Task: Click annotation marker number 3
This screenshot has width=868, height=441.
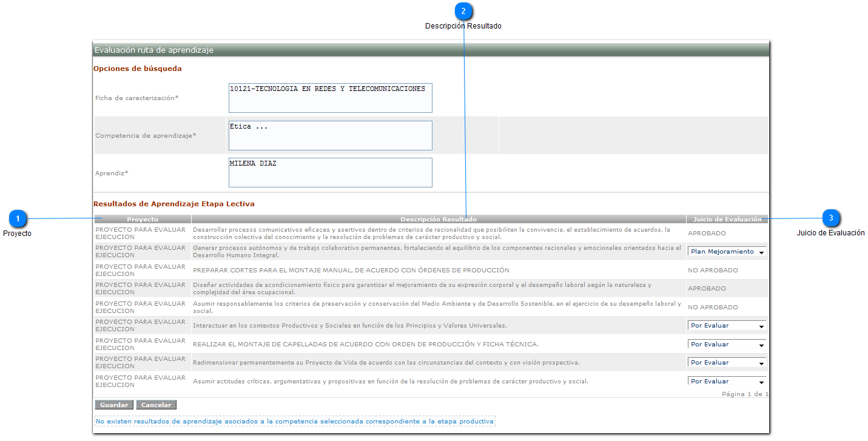Action: tap(830, 218)
